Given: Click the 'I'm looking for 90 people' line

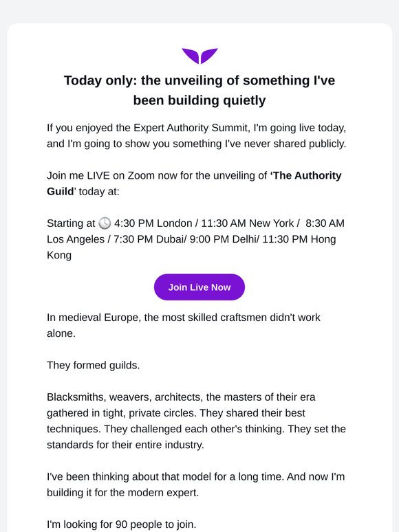Looking at the screenshot, I should pyautogui.click(x=122, y=524).
